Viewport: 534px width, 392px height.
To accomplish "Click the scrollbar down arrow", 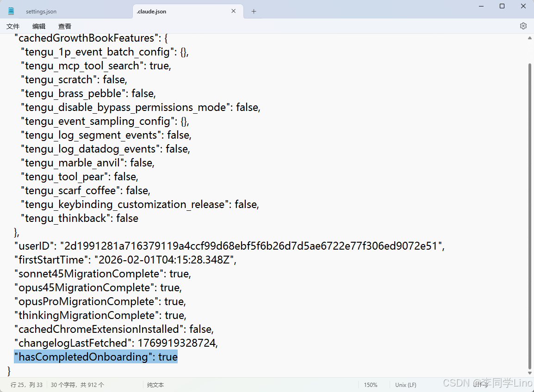I will 529,373.
